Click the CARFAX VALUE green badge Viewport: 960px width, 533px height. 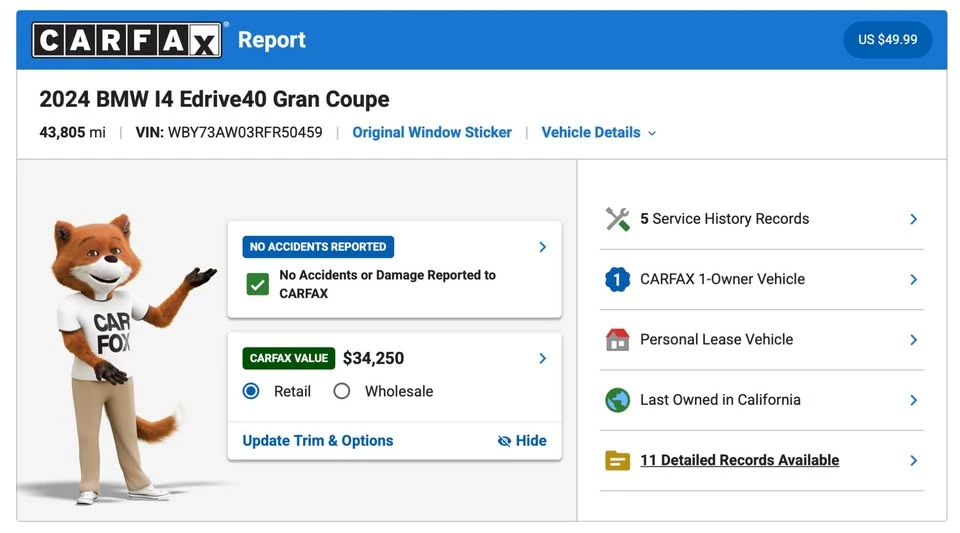[x=288, y=358]
